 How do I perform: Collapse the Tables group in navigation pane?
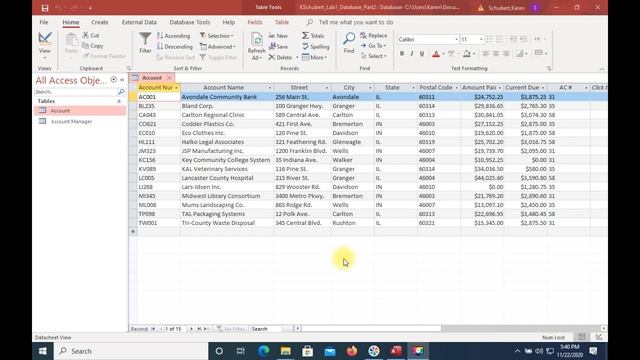119,101
